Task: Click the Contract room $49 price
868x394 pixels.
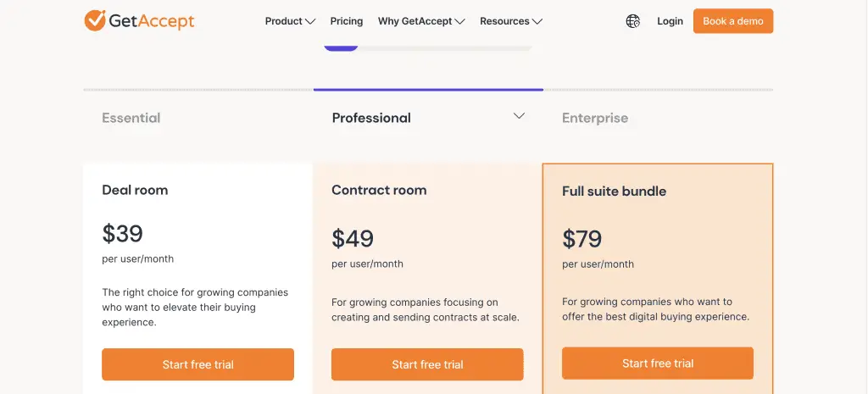Action: pyautogui.click(x=353, y=238)
